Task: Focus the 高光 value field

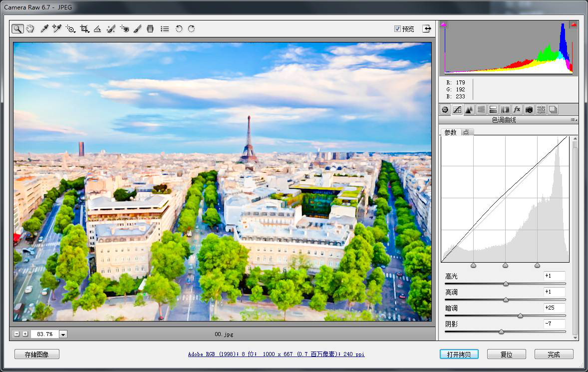Action: [554, 276]
